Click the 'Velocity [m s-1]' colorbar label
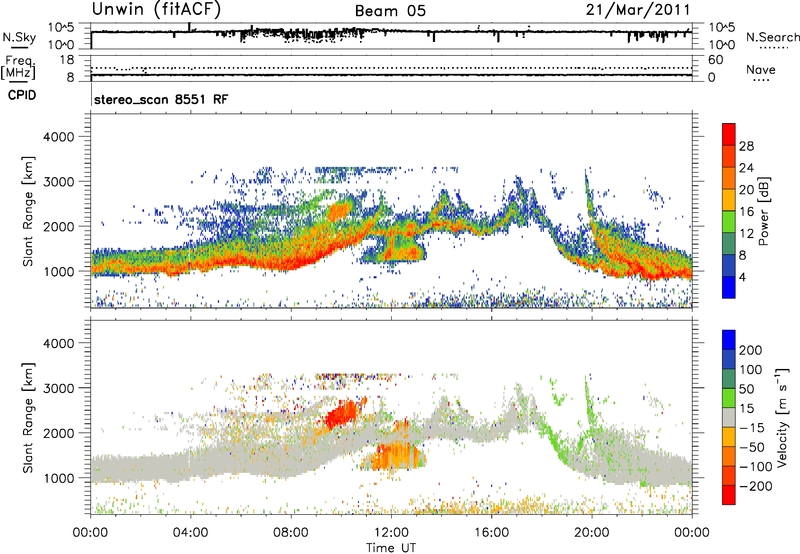The image size is (800, 554). (x=783, y=417)
